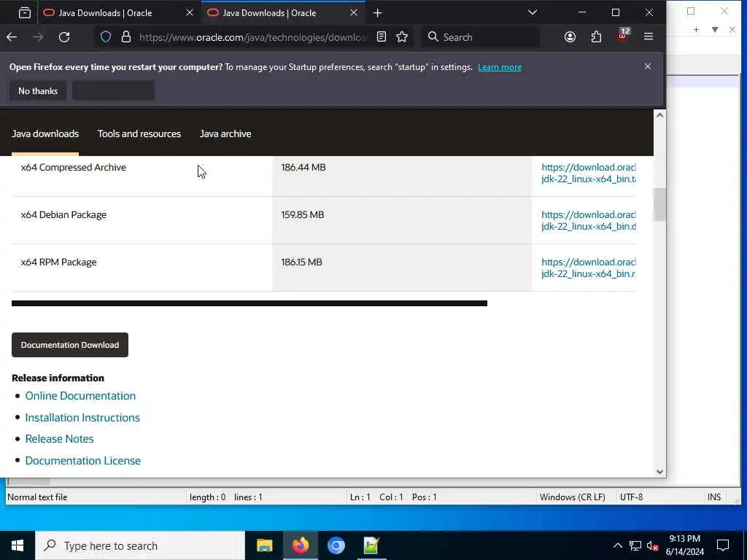This screenshot has height=560, width=747.
Task: Focus the Firefox Search box
Action: (481, 37)
